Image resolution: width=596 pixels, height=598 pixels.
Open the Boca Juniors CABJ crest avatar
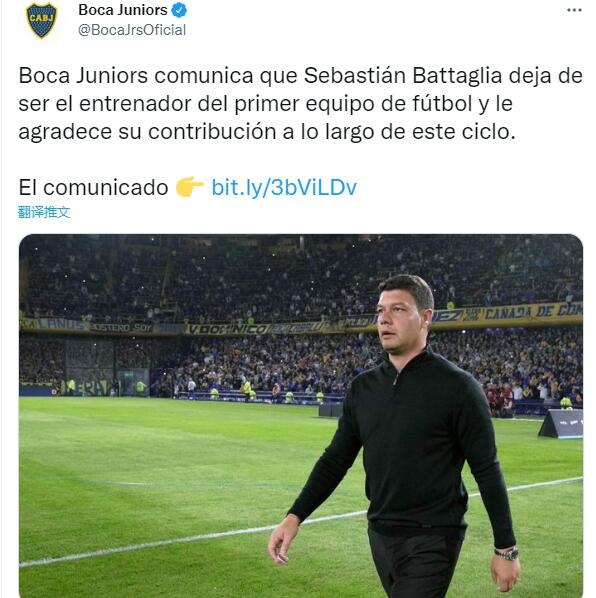point(41,20)
